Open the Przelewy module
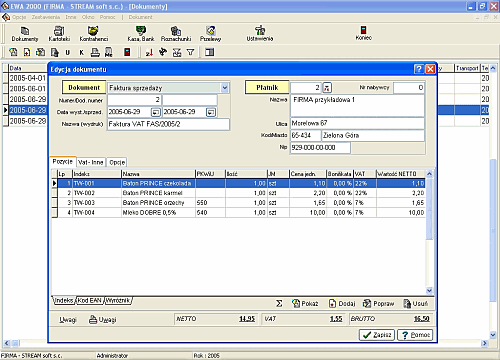 [x=210, y=34]
